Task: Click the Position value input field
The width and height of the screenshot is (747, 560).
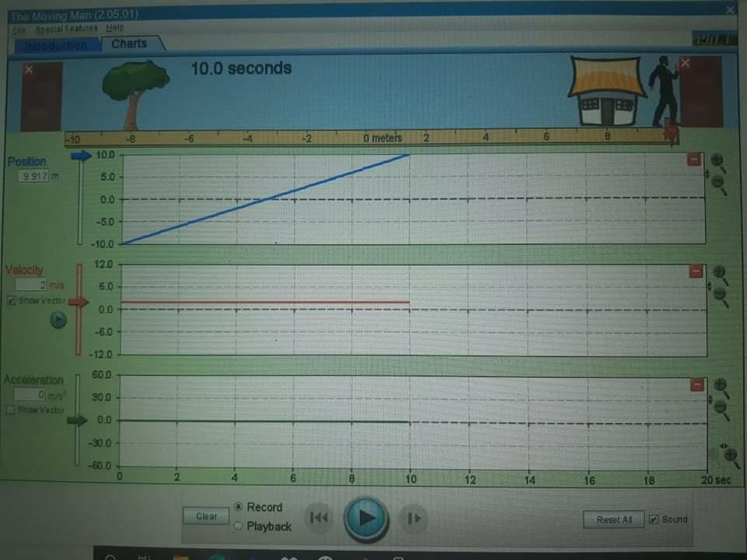Action: [x=34, y=177]
